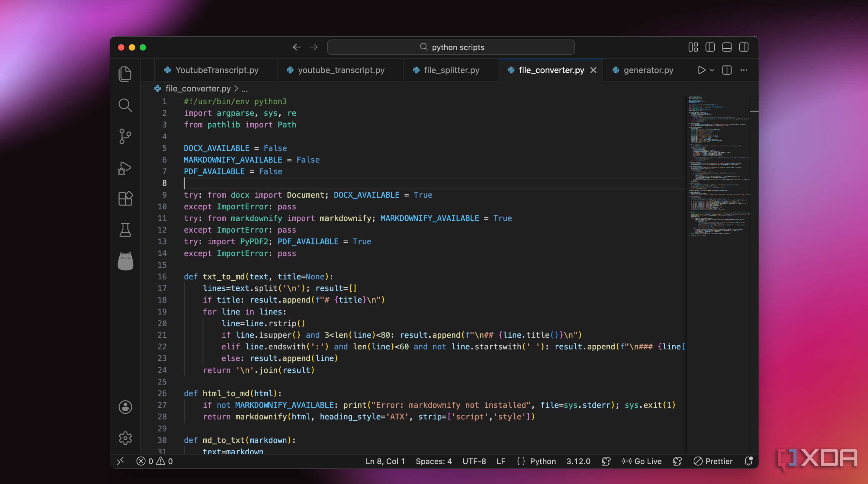This screenshot has height=484, width=868.
Task: Open the Testing flask view
Action: tap(125, 230)
